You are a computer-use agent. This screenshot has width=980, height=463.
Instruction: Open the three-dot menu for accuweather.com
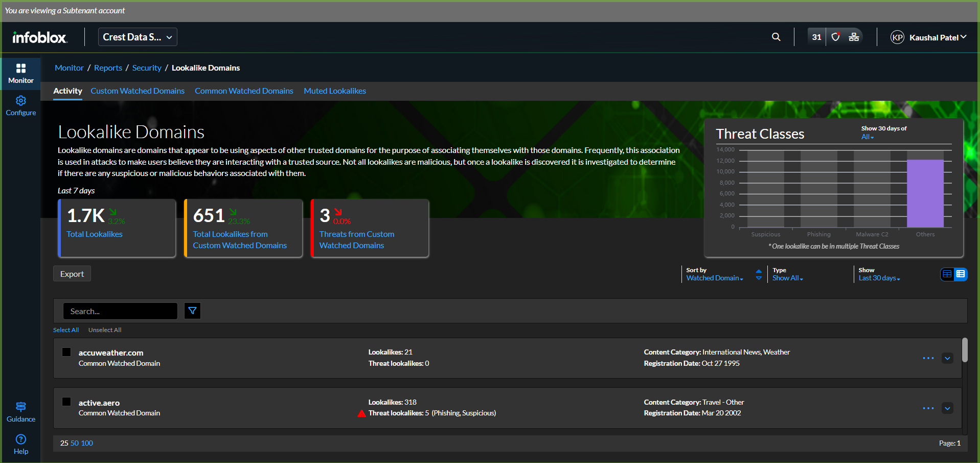click(928, 358)
